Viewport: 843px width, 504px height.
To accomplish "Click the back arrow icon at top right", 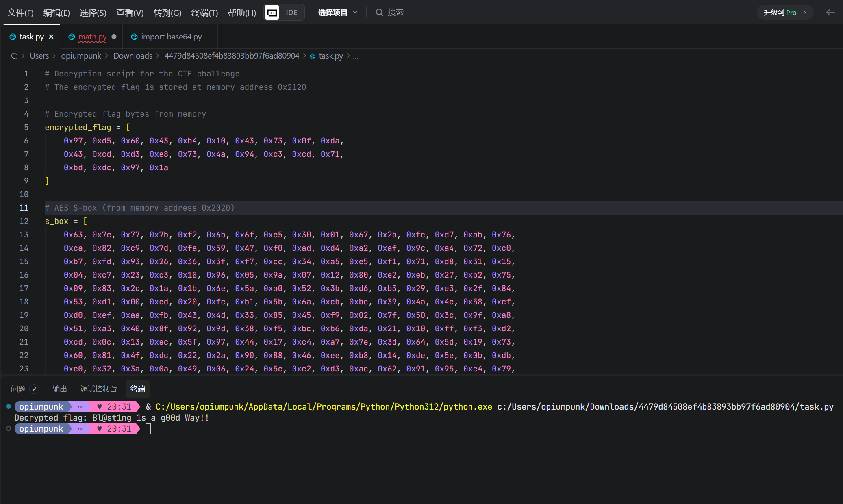I will click(830, 13).
